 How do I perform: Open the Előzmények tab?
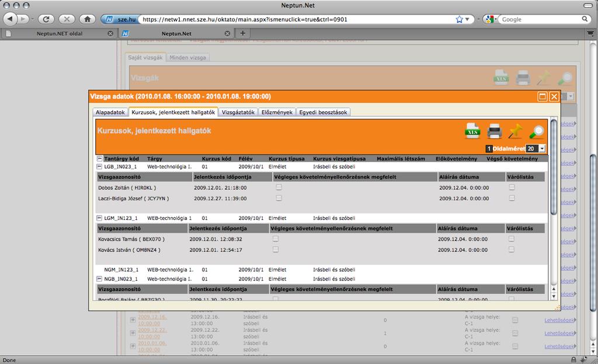click(277, 113)
